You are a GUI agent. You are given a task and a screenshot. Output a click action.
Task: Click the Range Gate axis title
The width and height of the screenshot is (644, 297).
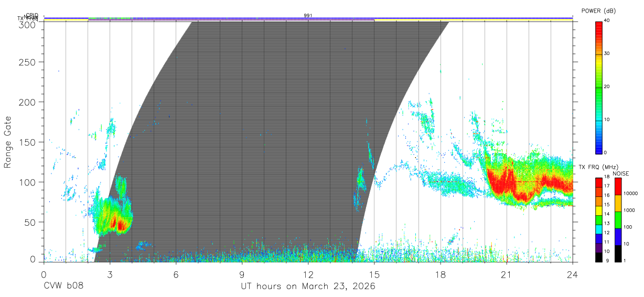[8, 142]
